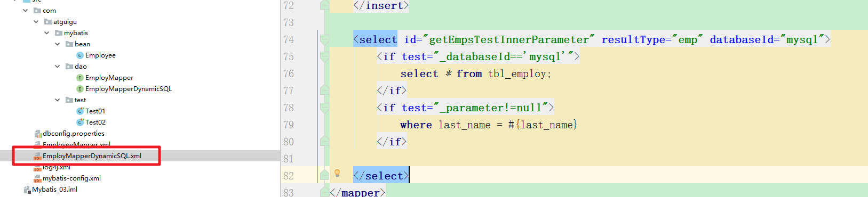
Task: Open Test01 in project tree
Action: (95, 111)
